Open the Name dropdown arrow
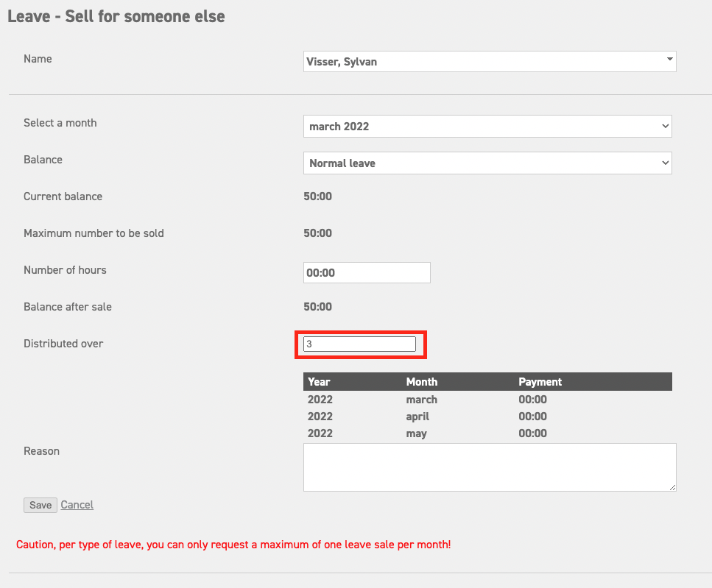Viewport: 712px width, 588px height. [669, 61]
